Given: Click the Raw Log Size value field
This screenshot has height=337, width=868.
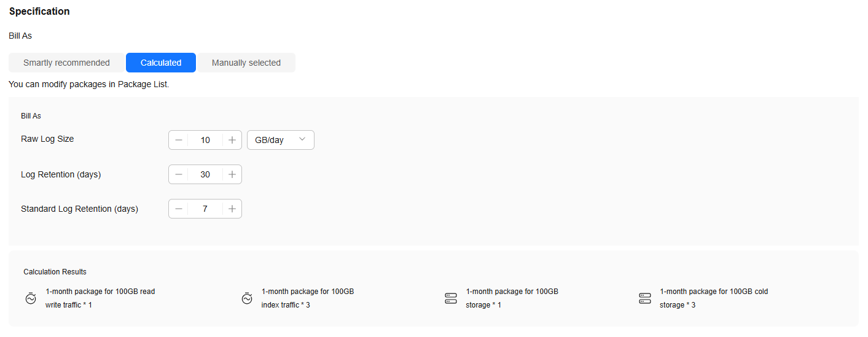Looking at the screenshot, I should [x=205, y=140].
